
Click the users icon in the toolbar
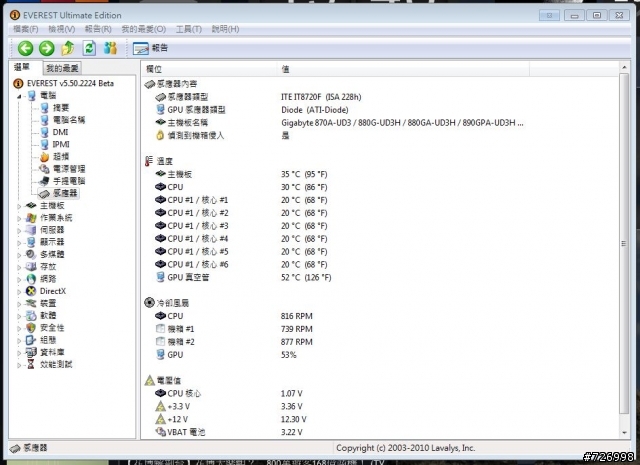coord(110,48)
